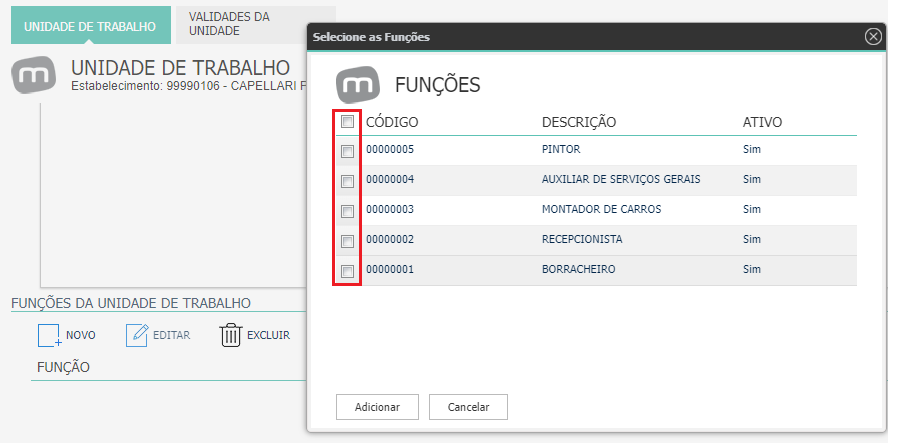Check the BORRACHEIRO row checkbox

tap(347, 271)
